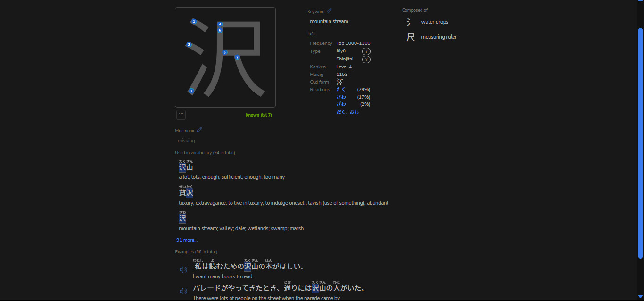Viewport: 644px width, 301px height.
Task: Click the 'Known (tvl 7)' status label
Action: coord(258,115)
